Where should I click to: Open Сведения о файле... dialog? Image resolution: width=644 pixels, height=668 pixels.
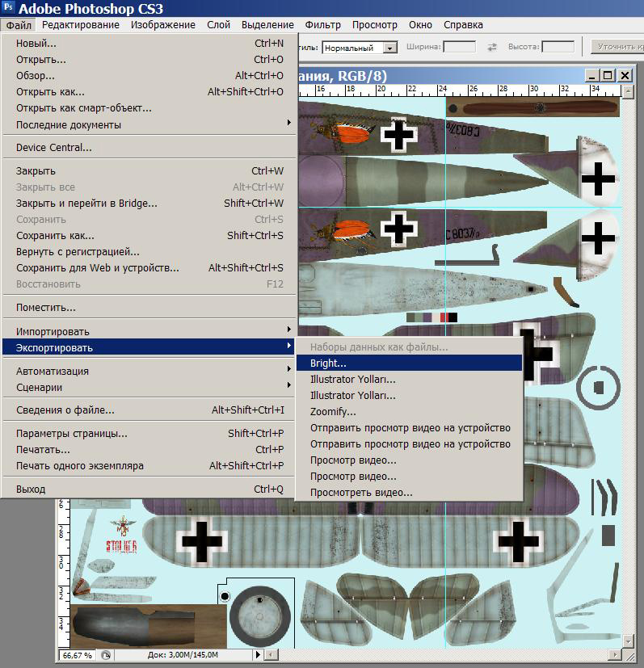coord(149,410)
